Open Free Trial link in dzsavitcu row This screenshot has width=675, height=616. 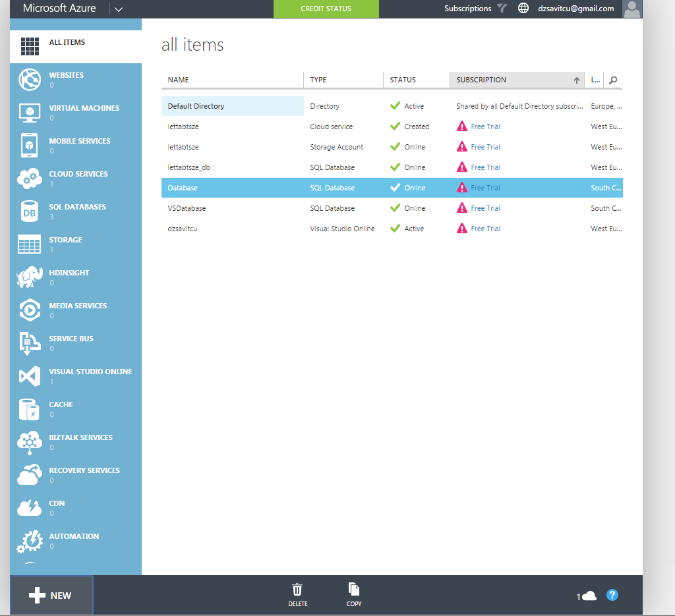click(x=485, y=229)
